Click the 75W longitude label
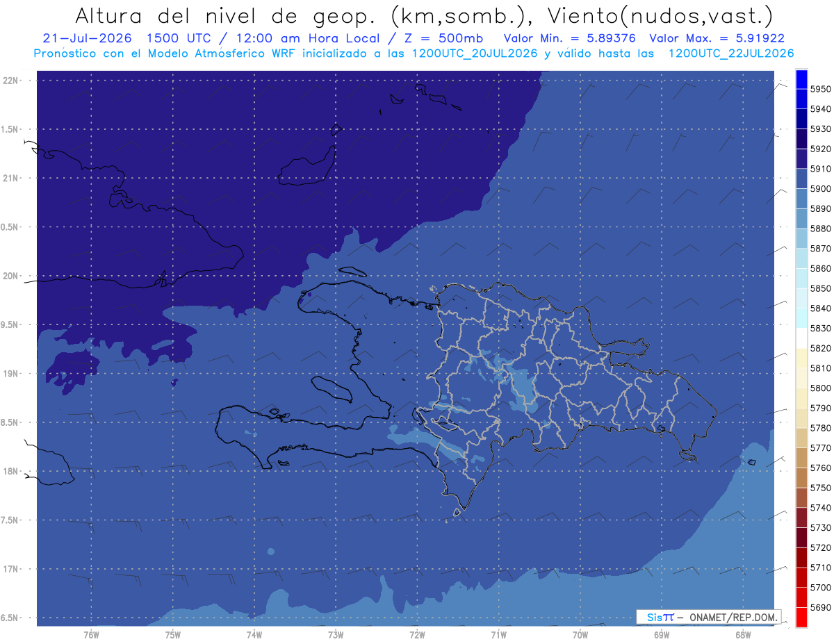Viewport: 834px width, 644px height. coord(172,634)
